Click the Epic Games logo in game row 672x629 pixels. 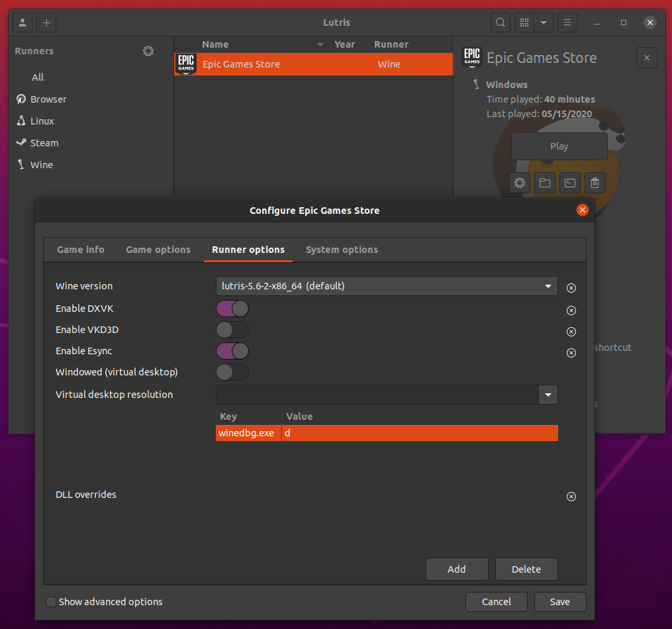click(x=186, y=64)
